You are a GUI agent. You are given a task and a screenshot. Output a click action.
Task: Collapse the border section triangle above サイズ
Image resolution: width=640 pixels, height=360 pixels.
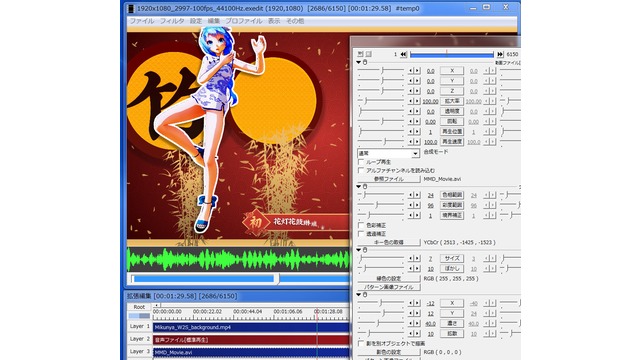359,250
